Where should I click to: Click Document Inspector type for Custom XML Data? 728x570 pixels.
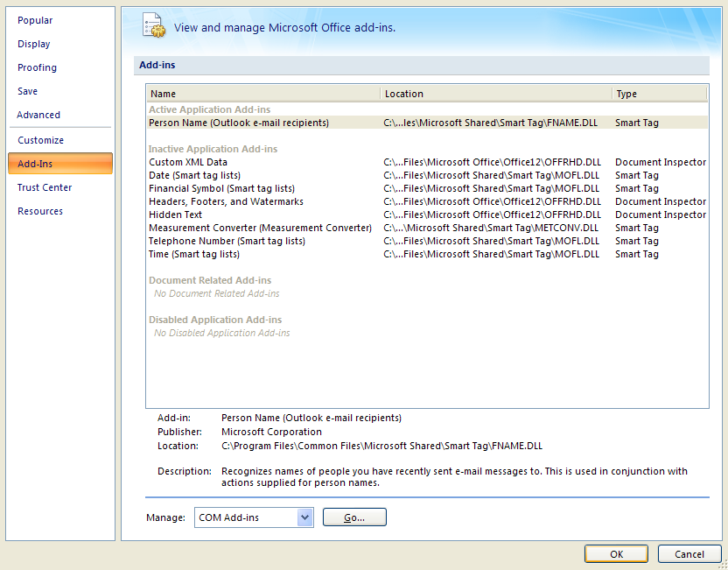661,162
